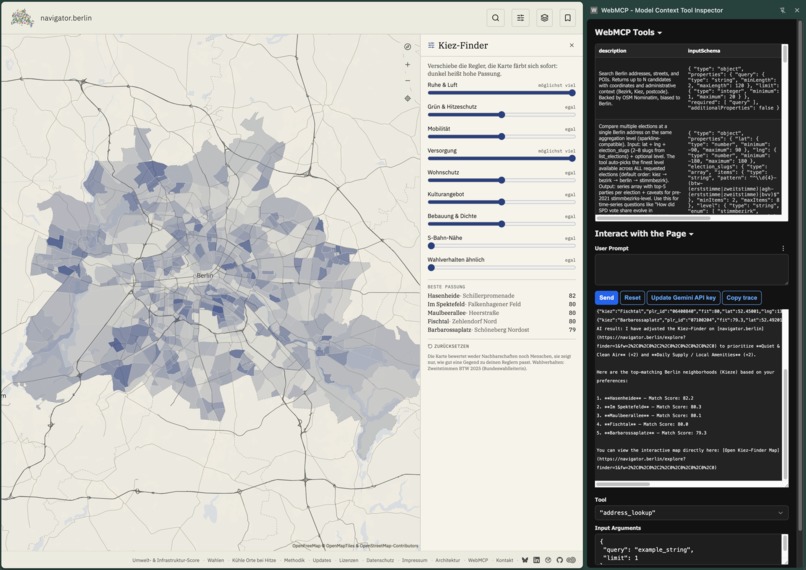Image resolution: width=806 pixels, height=570 pixels.
Task: Open the Tool dropdown showing address_lookup
Action: click(x=691, y=512)
